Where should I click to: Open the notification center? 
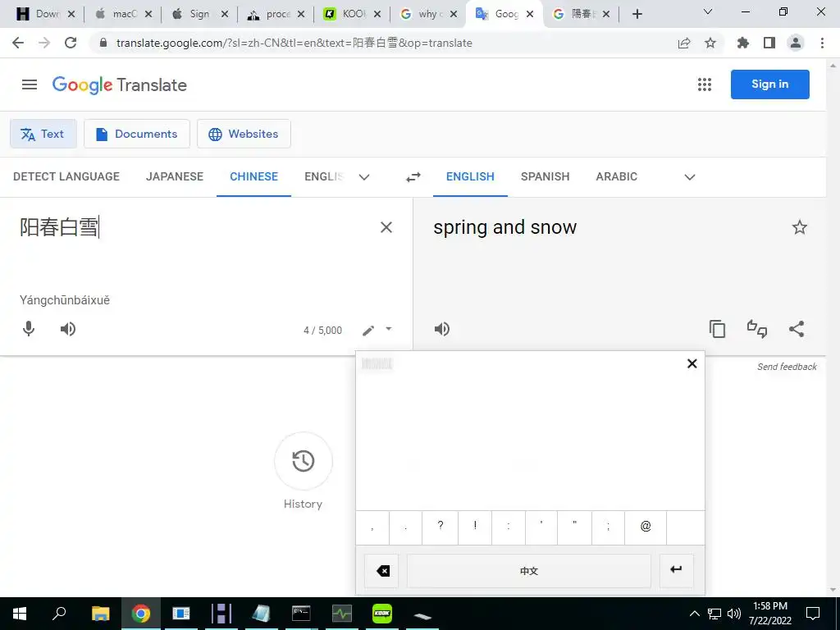tap(813, 614)
